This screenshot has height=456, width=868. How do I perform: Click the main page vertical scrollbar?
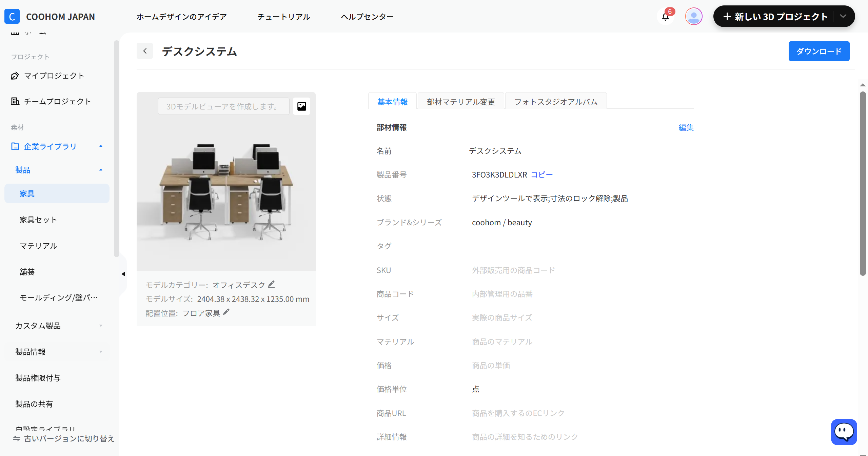coord(863,183)
